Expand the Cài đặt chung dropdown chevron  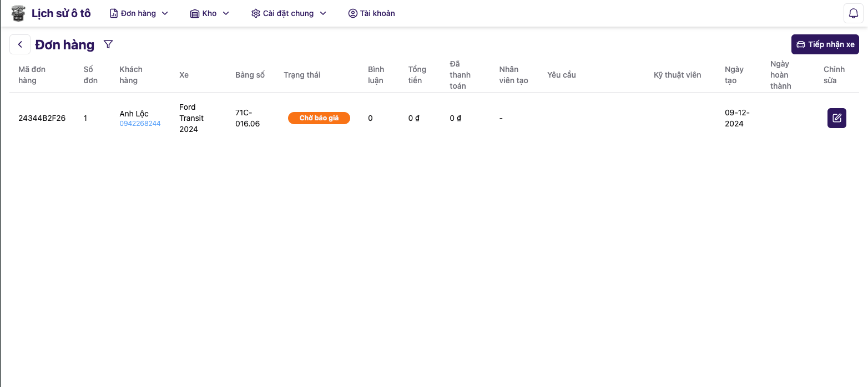pos(323,13)
